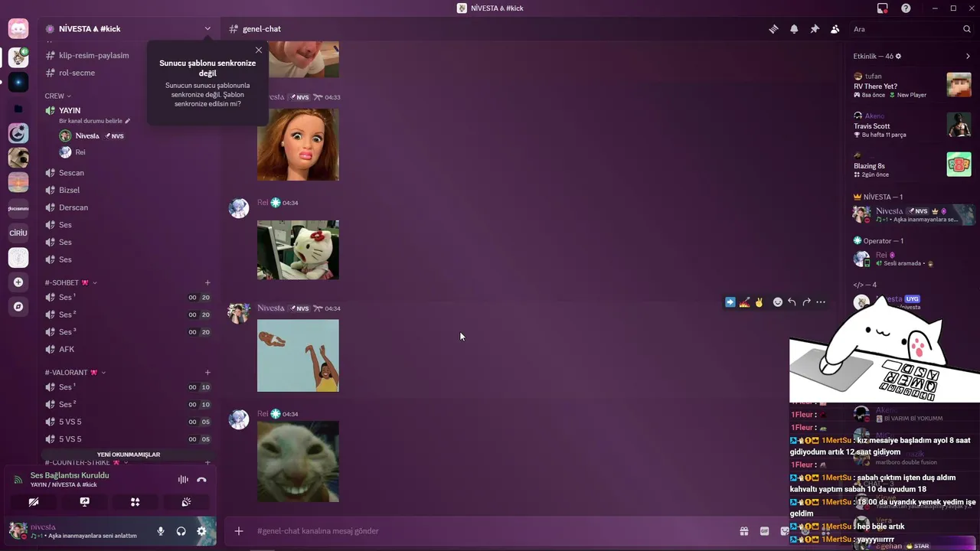Open the add reaction emoji picker

(x=778, y=302)
